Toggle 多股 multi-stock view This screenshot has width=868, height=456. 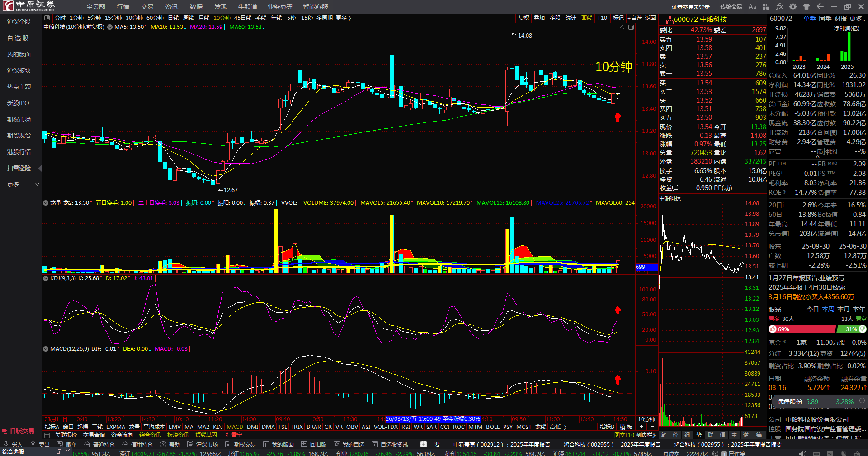pyautogui.click(x=555, y=18)
